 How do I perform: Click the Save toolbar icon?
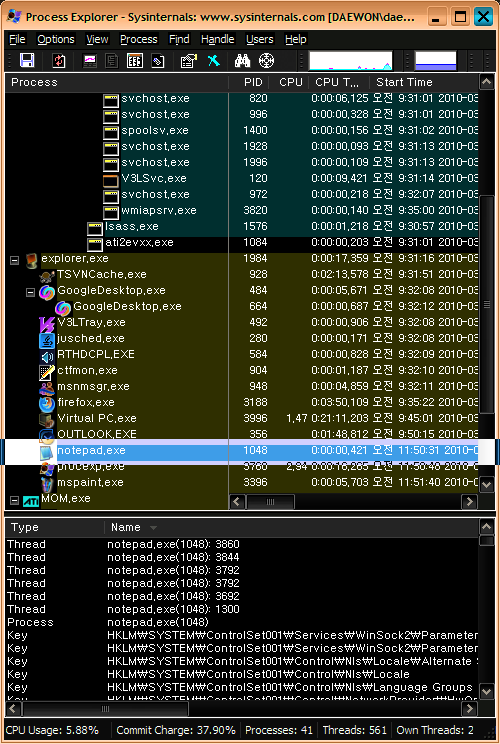[x=27, y=61]
